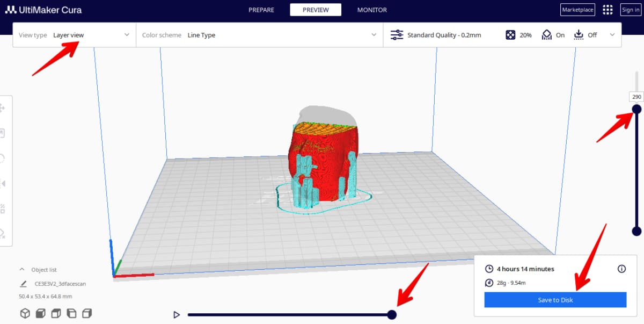Screen dimensions: 644x324
Task: Click the print settings sliders icon
Action: [x=397, y=35]
